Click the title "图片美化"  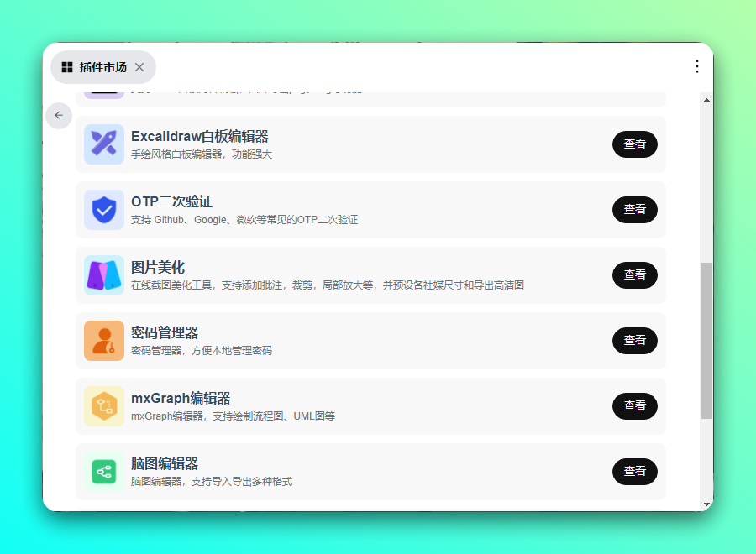(158, 268)
